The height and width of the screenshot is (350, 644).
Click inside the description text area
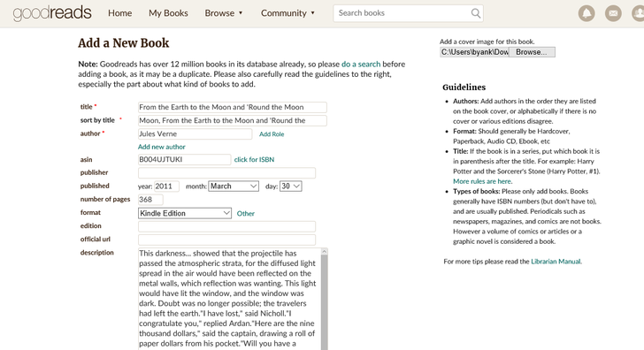[229, 299]
